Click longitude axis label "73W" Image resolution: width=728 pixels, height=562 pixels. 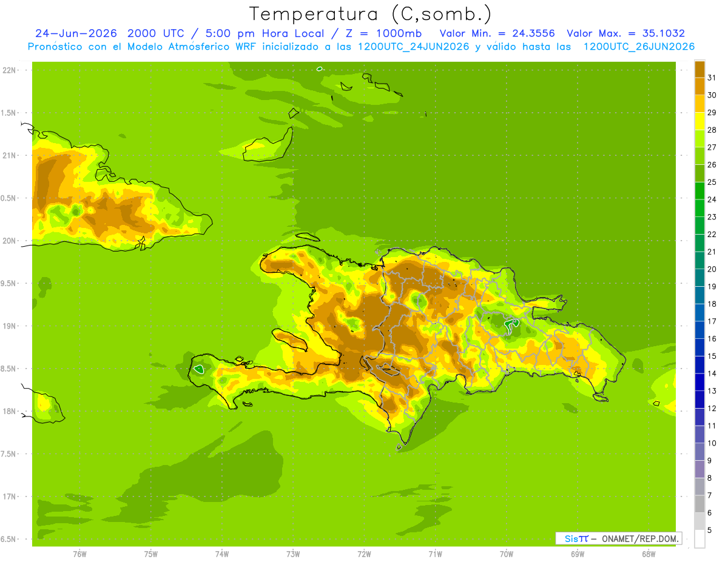[x=293, y=554]
